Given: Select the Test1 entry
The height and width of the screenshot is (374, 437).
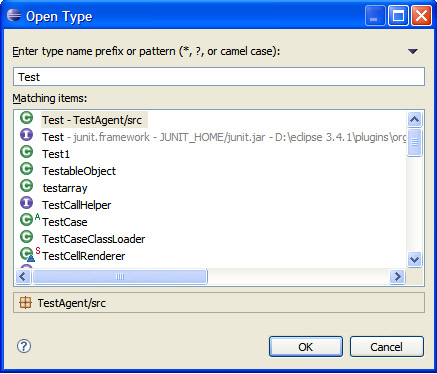Looking at the screenshot, I should [x=56, y=154].
